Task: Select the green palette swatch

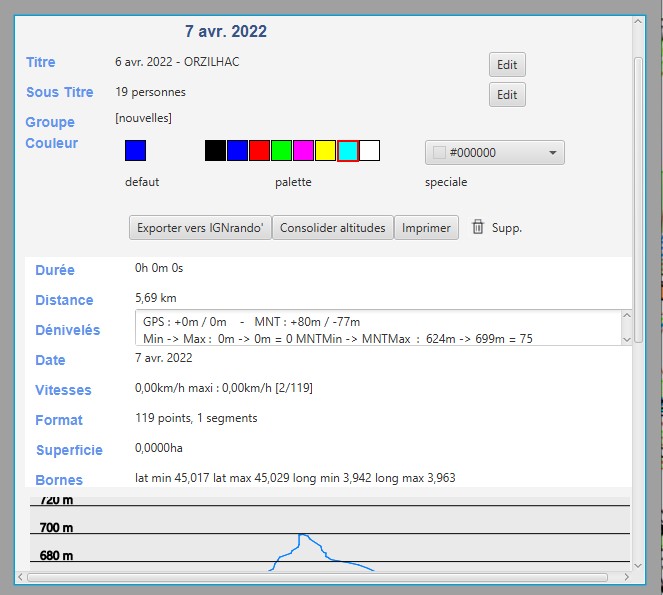Action: pos(281,151)
